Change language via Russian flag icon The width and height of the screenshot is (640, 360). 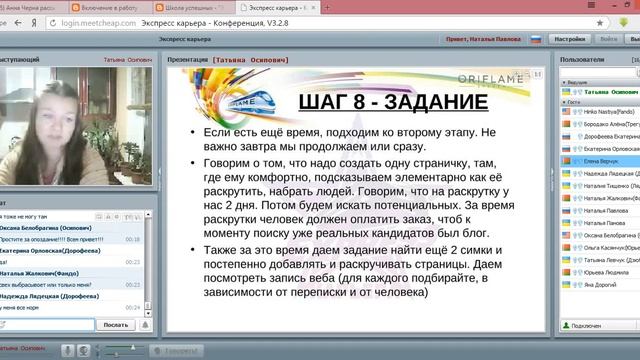pos(536,39)
